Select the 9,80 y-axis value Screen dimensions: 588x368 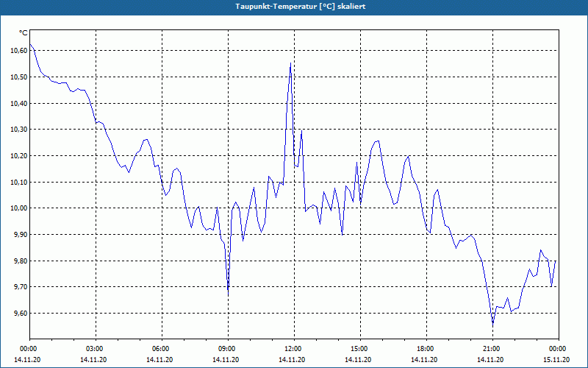(21, 261)
